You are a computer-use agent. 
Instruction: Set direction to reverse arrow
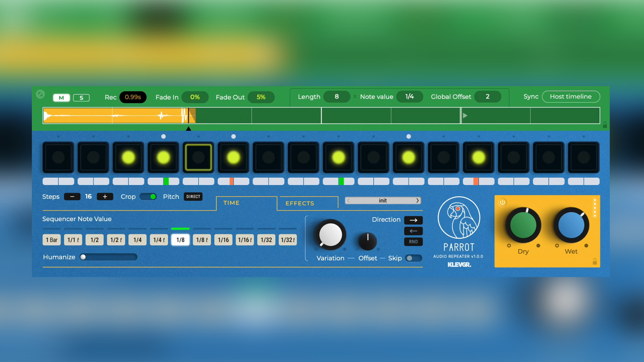(x=413, y=231)
